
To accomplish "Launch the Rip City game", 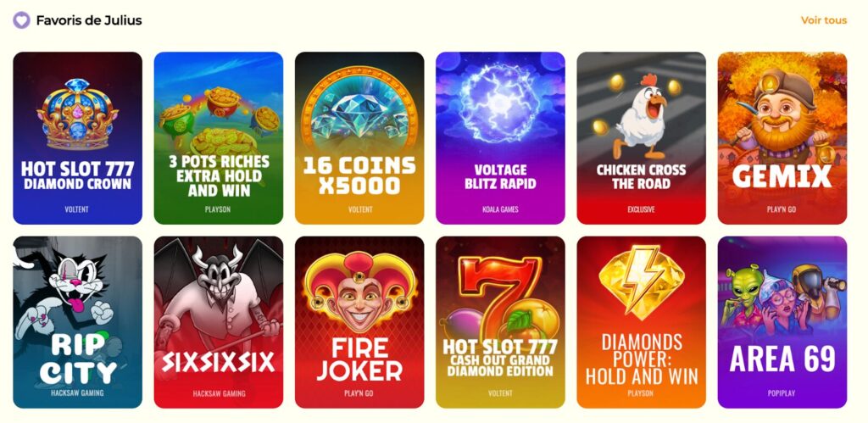I will 77,322.
